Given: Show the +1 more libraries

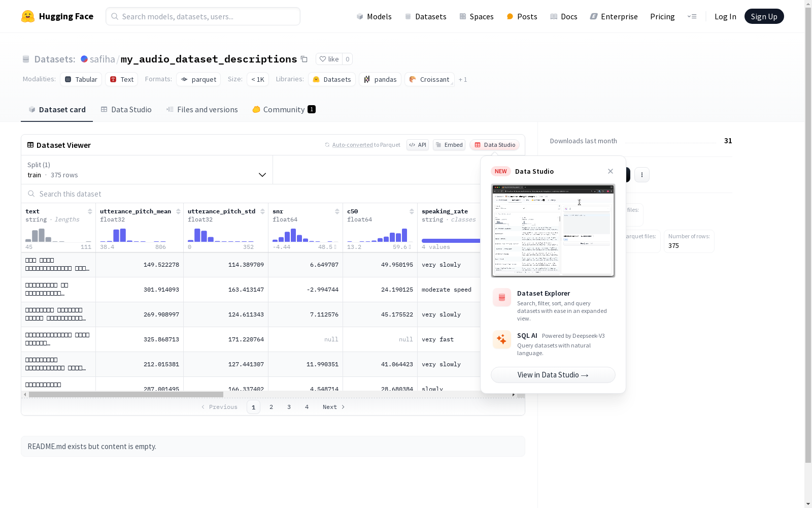Looking at the screenshot, I should pos(463,79).
